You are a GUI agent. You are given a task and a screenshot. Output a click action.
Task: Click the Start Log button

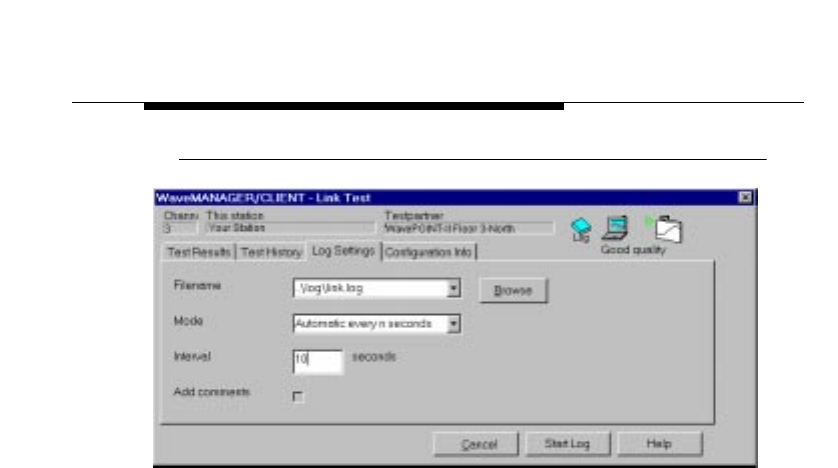point(567,443)
